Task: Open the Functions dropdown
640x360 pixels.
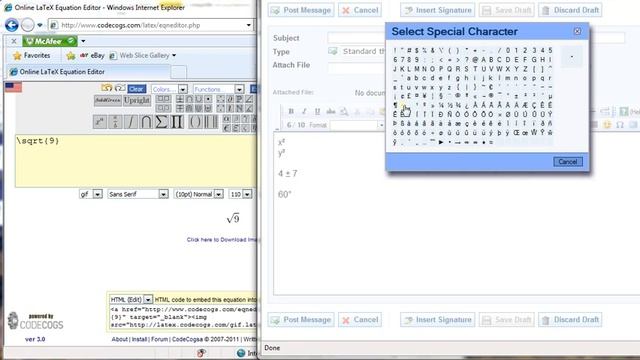Action: point(218,89)
